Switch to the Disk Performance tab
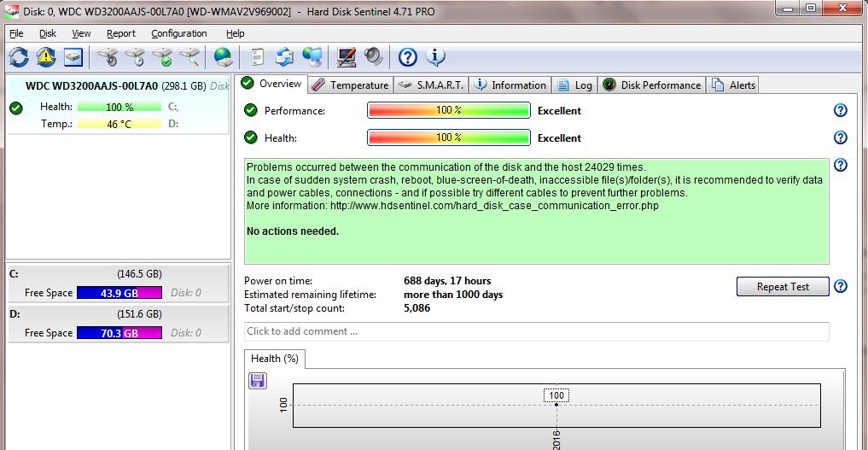Screen dimensions: 868x450 point(652,85)
